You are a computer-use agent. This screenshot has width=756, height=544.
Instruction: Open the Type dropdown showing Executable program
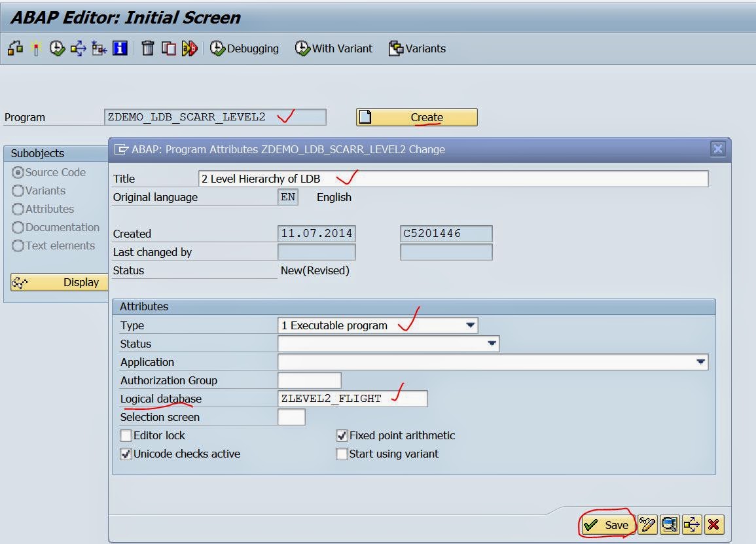[x=470, y=325]
